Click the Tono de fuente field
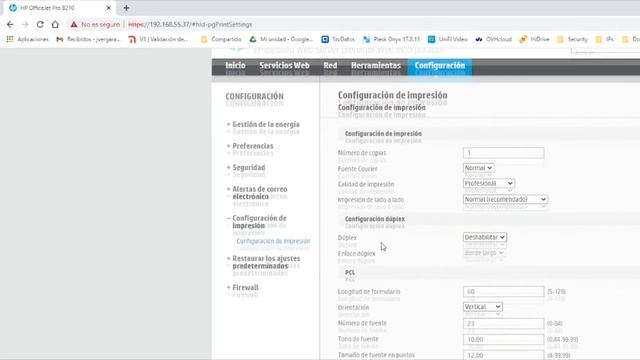Screen dimensions: 640x360 point(503,340)
